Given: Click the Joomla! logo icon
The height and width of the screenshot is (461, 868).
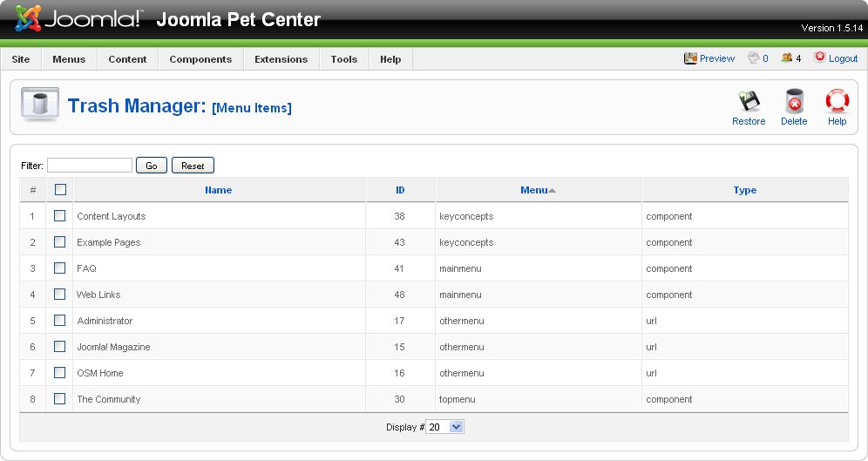Looking at the screenshot, I should (x=28, y=18).
